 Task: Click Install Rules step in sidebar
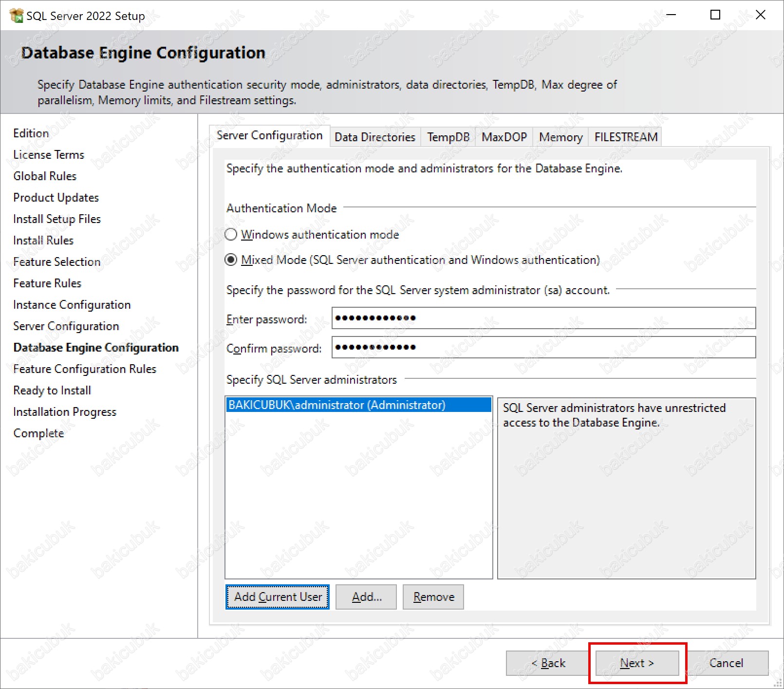[43, 241]
